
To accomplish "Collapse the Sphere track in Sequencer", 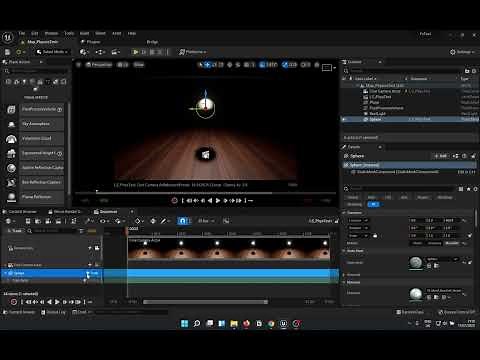I will point(6,273).
